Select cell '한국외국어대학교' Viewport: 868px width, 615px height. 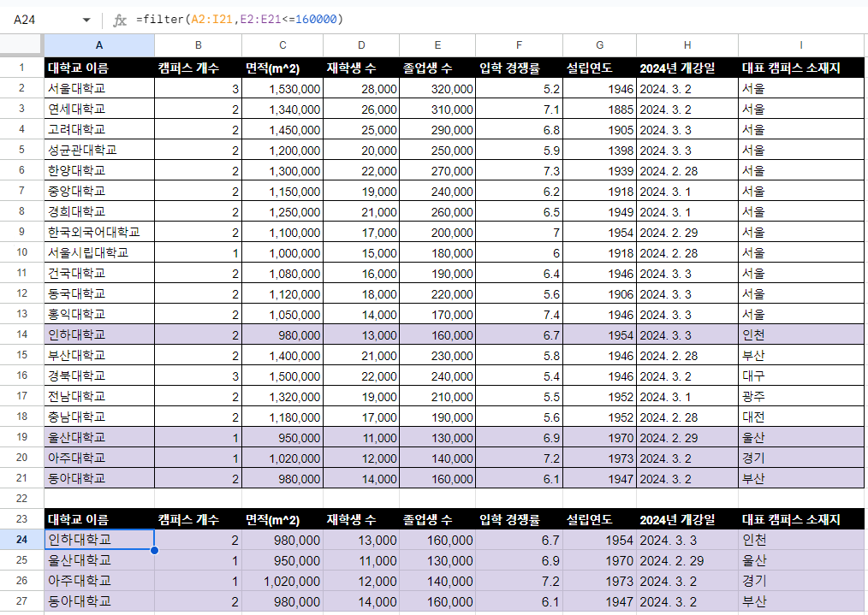(99, 232)
